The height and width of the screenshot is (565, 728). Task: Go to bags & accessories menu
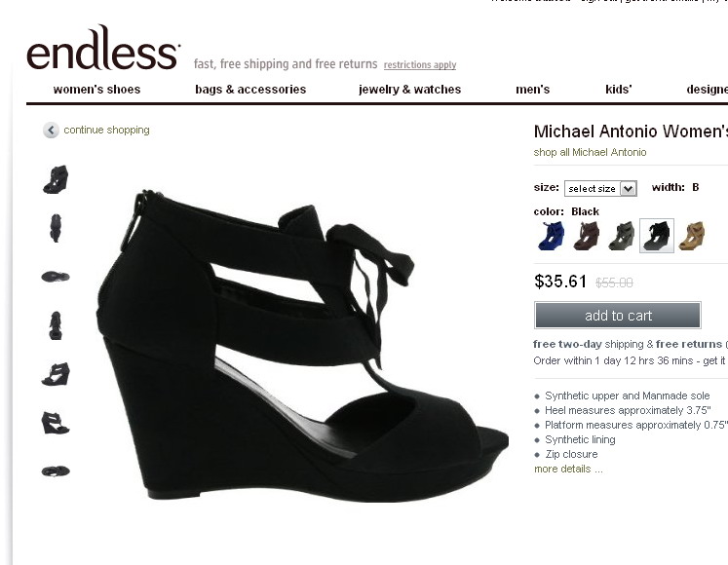point(250,90)
